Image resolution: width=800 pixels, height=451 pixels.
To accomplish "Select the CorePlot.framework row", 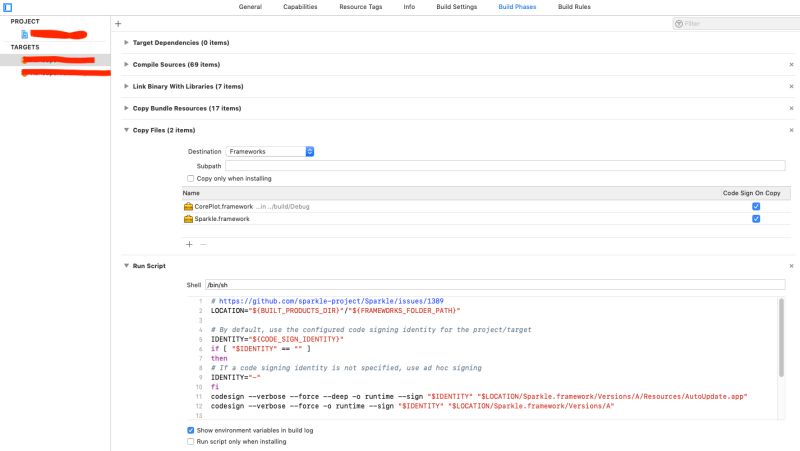I will [486, 207].
